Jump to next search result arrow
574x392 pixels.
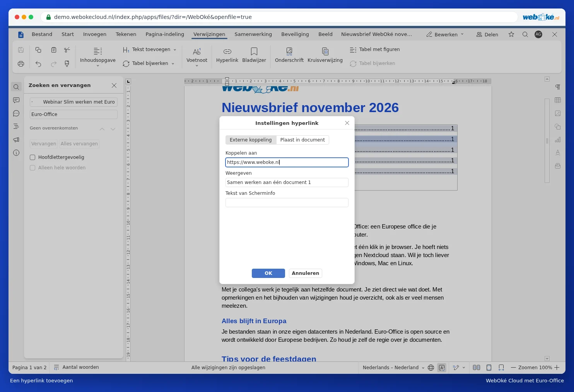pos(113,129)
